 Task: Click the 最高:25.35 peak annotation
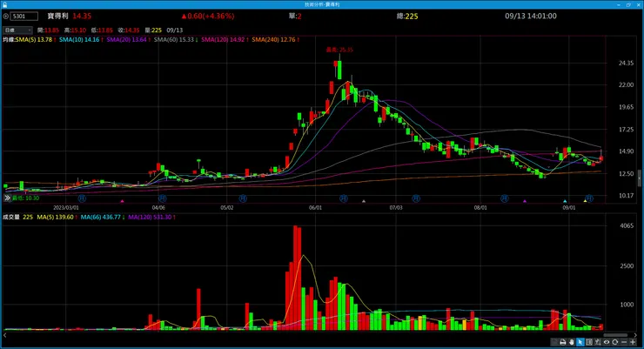(x=339, y=50)
